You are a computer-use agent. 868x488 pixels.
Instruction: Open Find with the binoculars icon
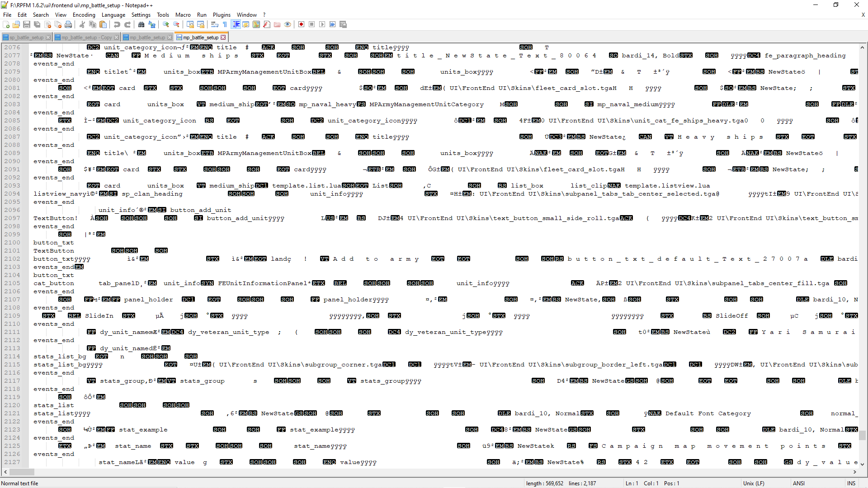point(142,24)
